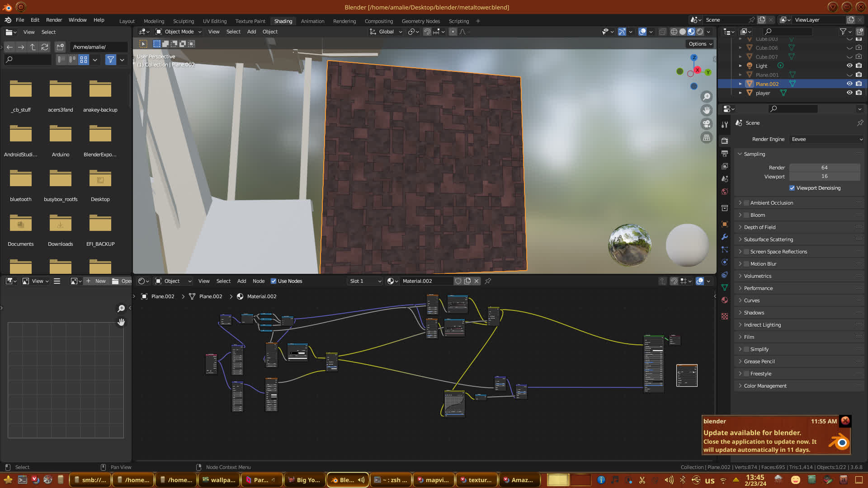Open Render Engine Eevee dropdown
The width and height of the screenshot is (868, 488).
pos(826,139)
